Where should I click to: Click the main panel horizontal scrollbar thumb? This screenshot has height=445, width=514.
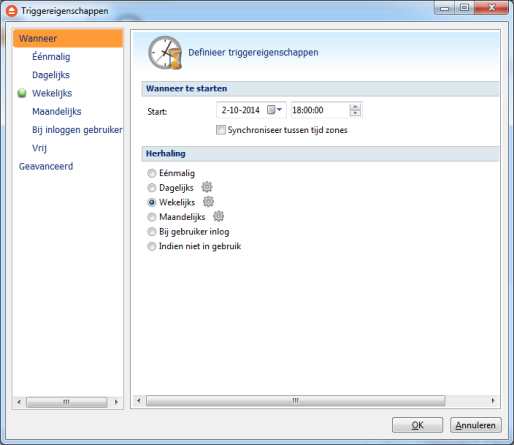click(x=296, y=400)
